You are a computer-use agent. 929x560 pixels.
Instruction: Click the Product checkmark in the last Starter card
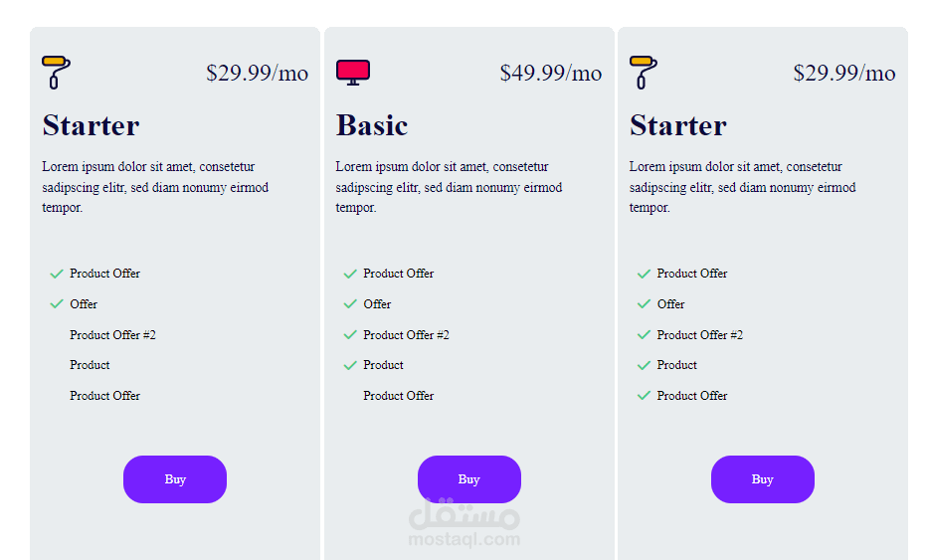point(644,365)
